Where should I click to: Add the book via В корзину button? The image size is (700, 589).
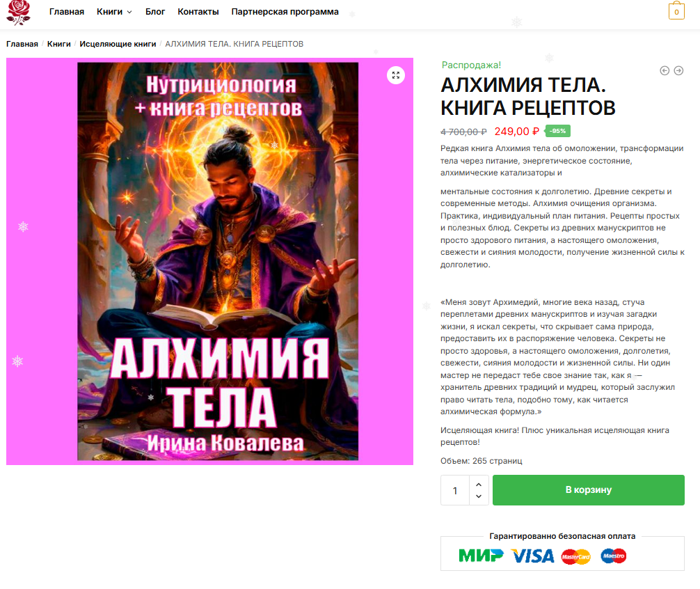(x=589, y=490)
